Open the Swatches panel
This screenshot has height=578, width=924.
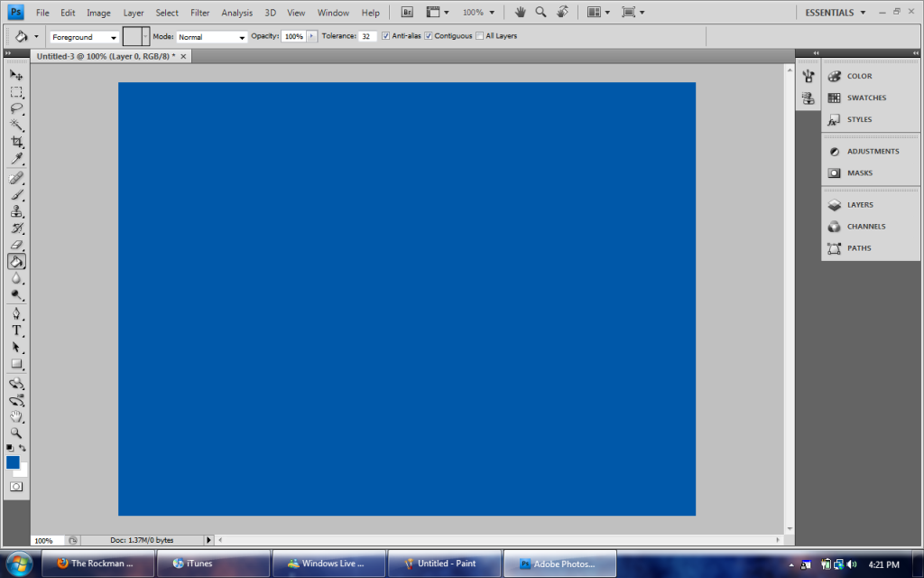coord(865,98)
